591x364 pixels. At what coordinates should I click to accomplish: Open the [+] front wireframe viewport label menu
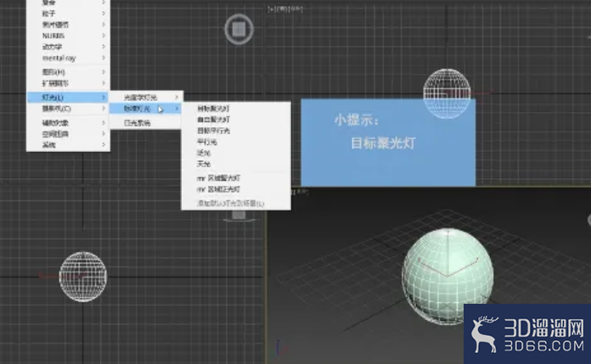point(285,8)
